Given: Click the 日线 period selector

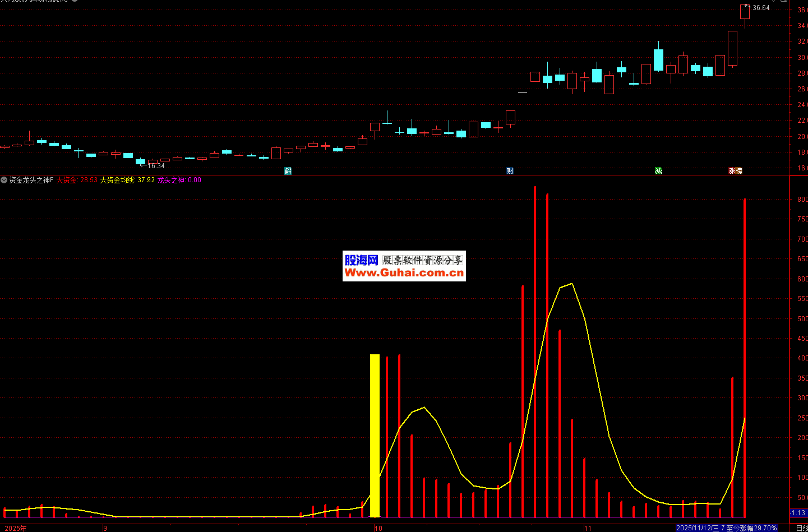Looking at the screenshot, I should click(802, 528).
